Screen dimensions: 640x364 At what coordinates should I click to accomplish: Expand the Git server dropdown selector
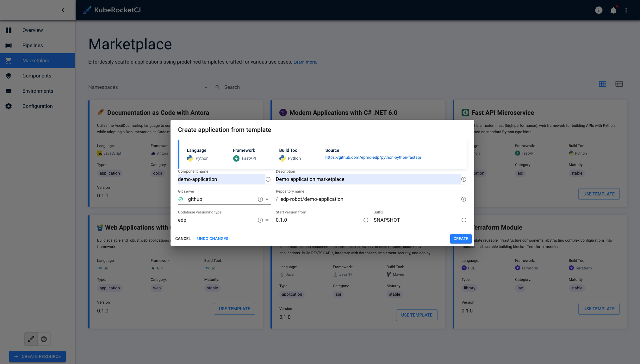pyautogui.click(x=267, y=199)
